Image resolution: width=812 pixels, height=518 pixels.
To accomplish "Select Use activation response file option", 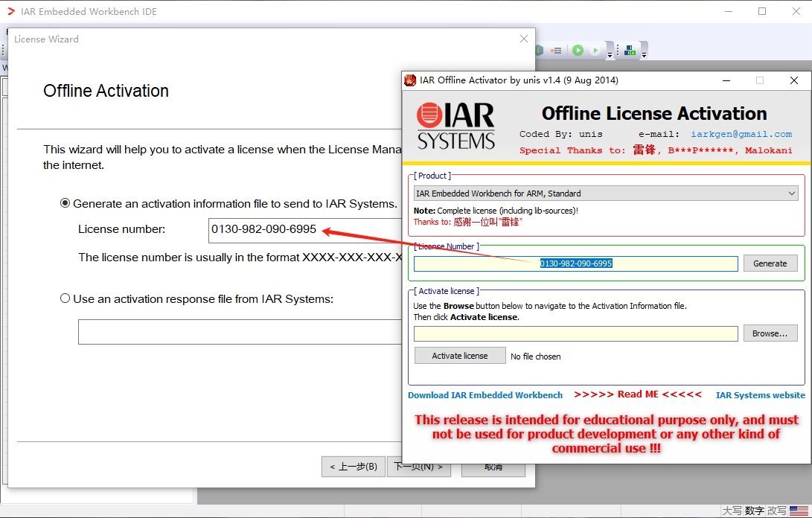I will click(x=65, y=298).
